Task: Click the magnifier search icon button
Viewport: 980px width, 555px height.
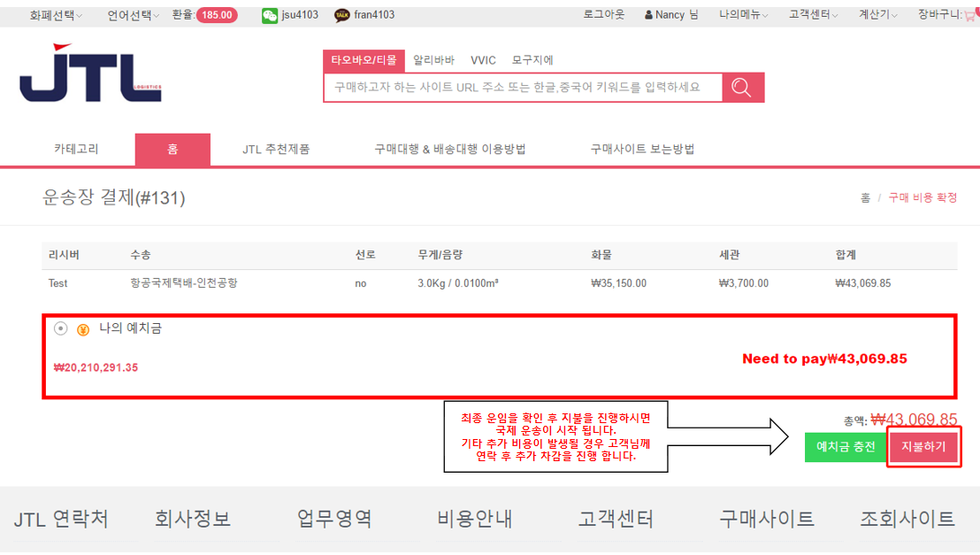Action: pos(742,88)
